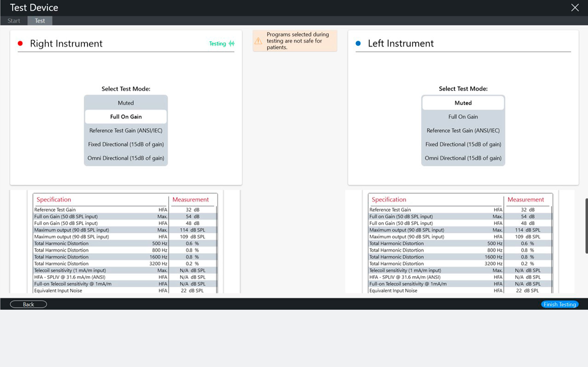Click the warning triangle icon
Viewport: 588px width, 367px height.
tap(258, 41)
